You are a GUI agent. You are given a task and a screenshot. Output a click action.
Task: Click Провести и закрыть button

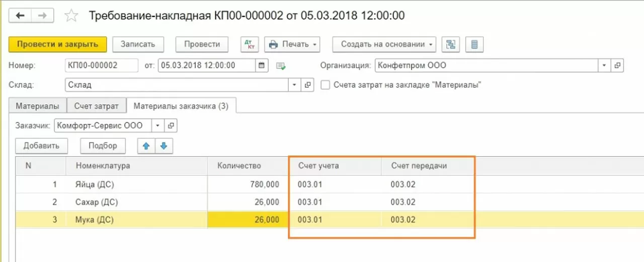(57, 44)
